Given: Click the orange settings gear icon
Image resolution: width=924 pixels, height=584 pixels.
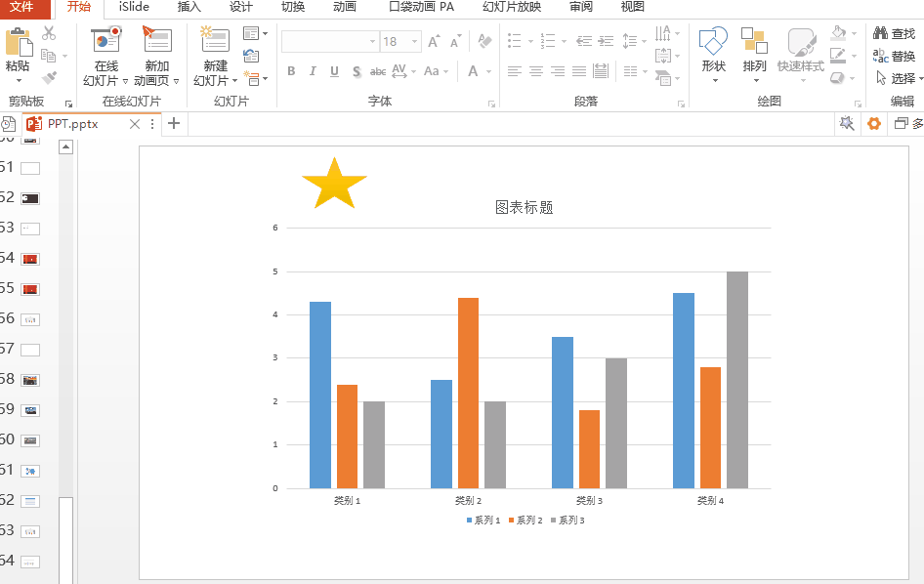Looking at the screenshot, I should [874, 124].
